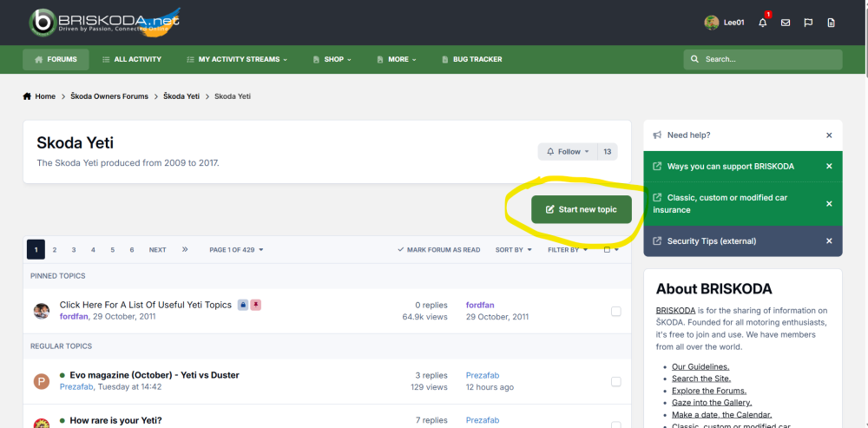Open Search the Site link
The image size is (868, 428).
point(701,379)
